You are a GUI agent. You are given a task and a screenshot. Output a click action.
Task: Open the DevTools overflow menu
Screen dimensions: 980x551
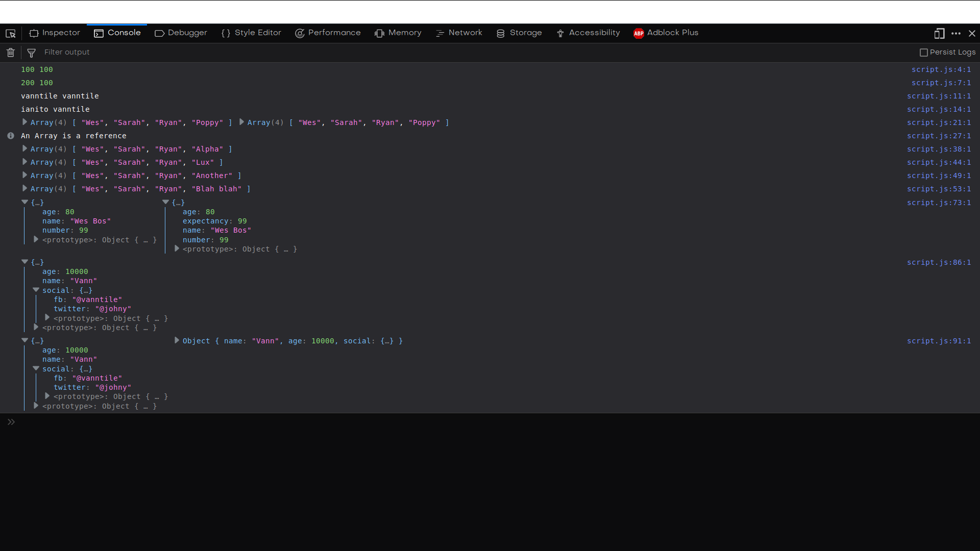tap(957, 33)
